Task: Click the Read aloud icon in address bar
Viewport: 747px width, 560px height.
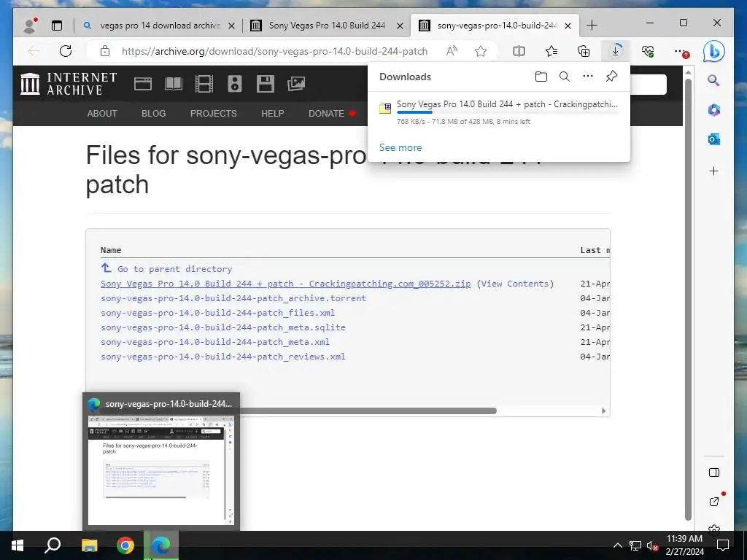Action: 452,51
